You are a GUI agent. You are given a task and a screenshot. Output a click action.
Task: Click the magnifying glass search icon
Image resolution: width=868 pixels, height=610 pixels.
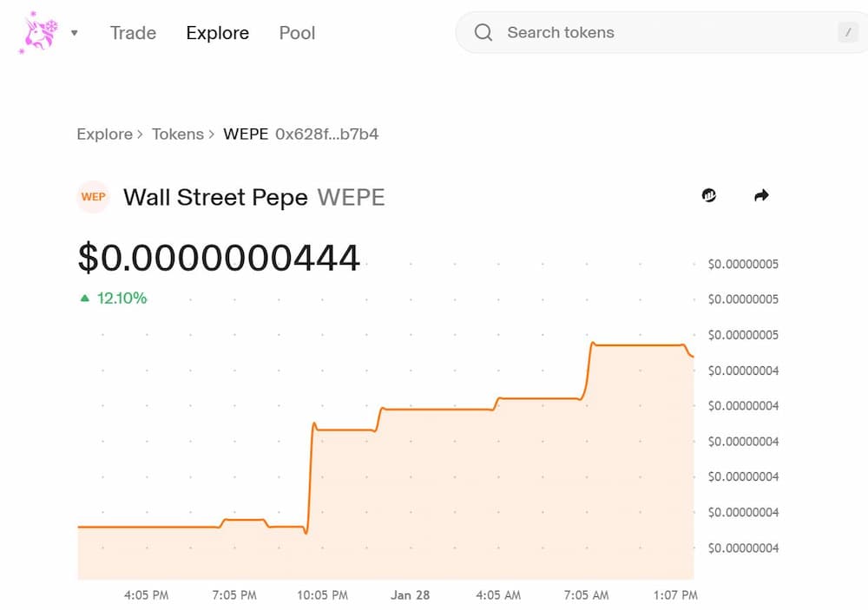click(x=483, y=33)
